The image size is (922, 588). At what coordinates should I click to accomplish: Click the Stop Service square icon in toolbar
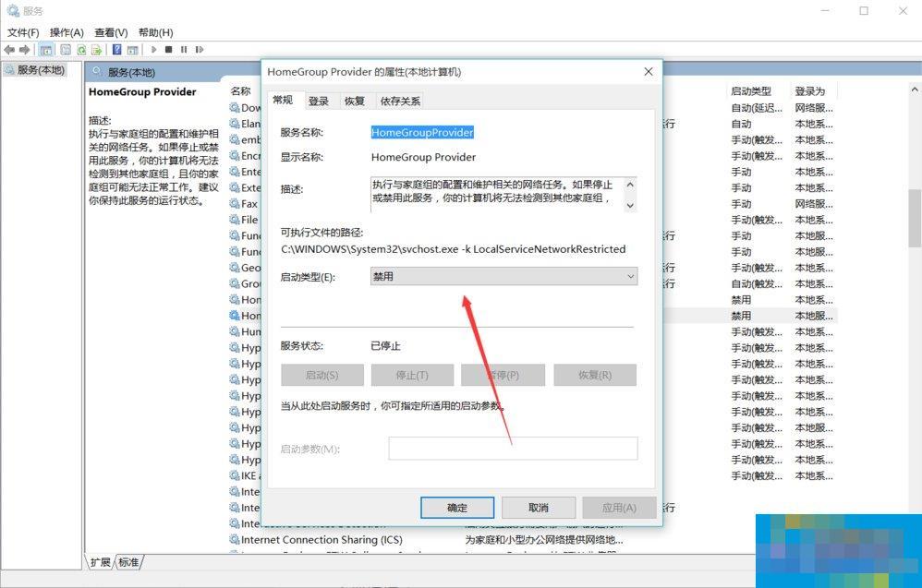click(169, 50)
